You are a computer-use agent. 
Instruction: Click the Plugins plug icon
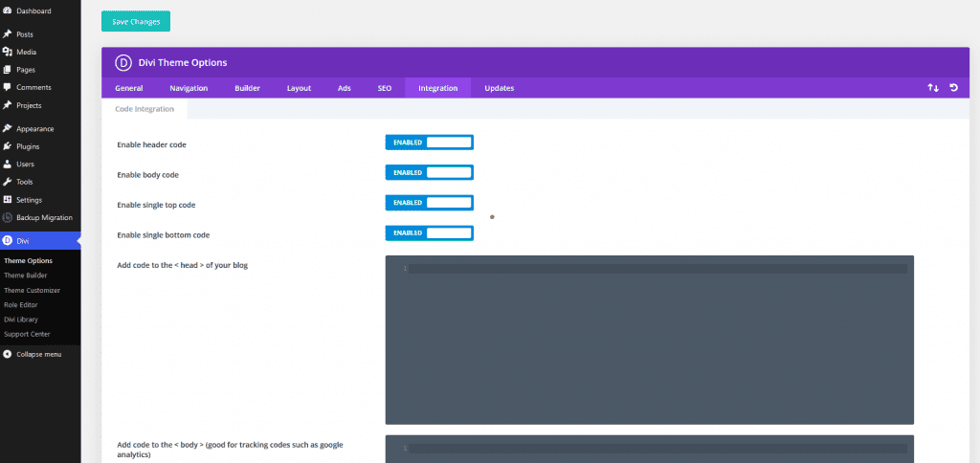pos(8,146)
